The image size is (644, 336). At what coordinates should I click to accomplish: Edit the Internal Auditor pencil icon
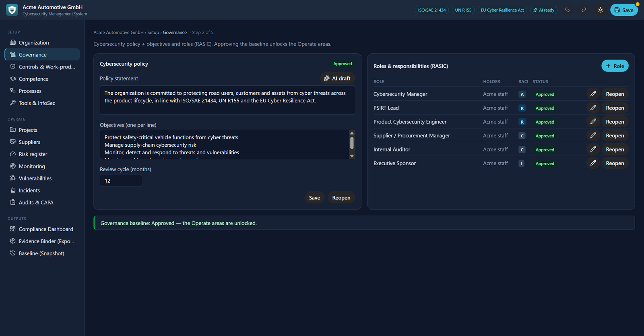pos(593,149)
